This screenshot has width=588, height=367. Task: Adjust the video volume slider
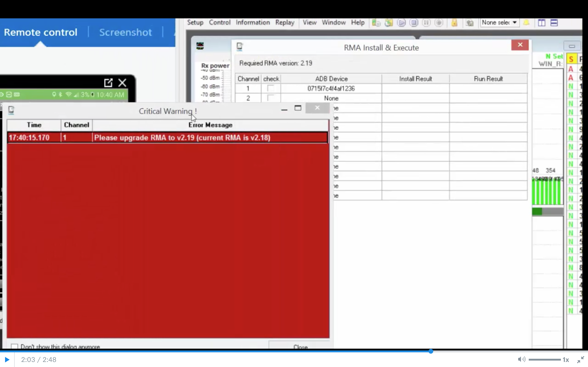coord(544,359)
